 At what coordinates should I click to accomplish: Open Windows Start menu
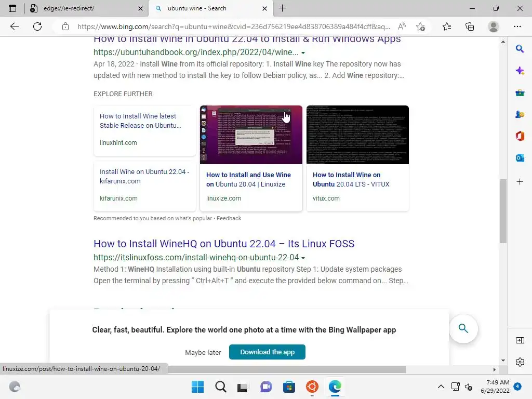[x=197, y=387]
